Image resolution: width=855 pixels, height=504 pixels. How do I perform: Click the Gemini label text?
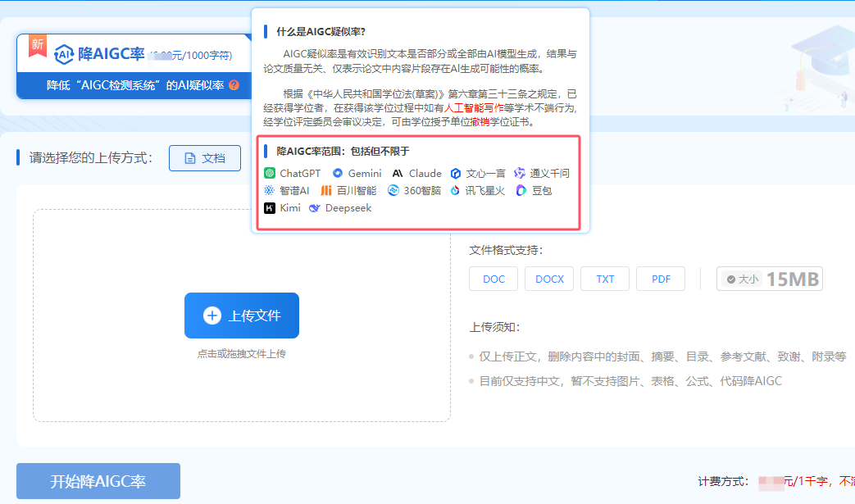[x=365, y=173]
